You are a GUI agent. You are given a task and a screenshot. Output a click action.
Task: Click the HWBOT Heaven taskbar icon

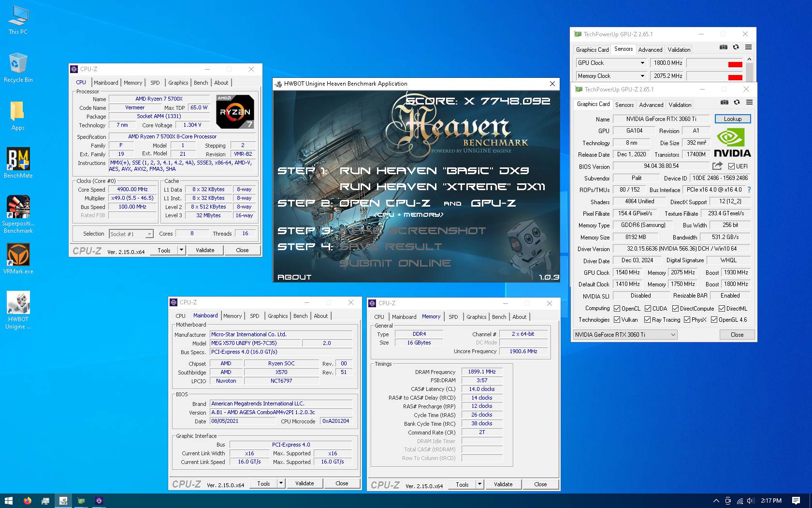pyautogui.click(x=63, y=501)
